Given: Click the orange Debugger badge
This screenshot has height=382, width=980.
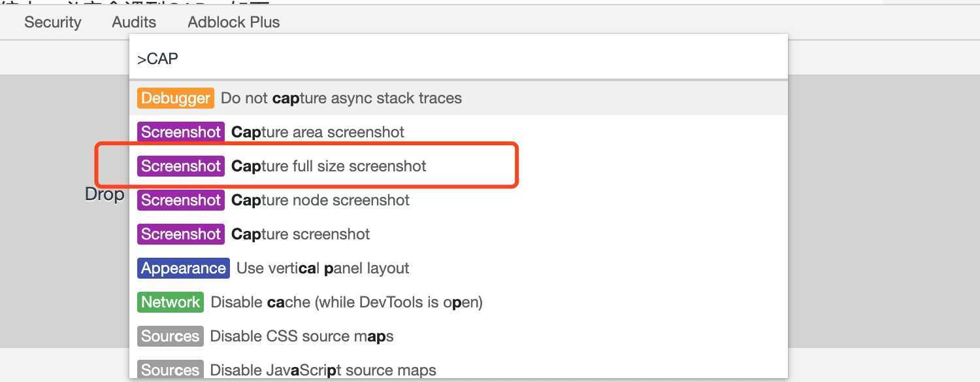Looking at the screenshot, I should tap(176, 98).
